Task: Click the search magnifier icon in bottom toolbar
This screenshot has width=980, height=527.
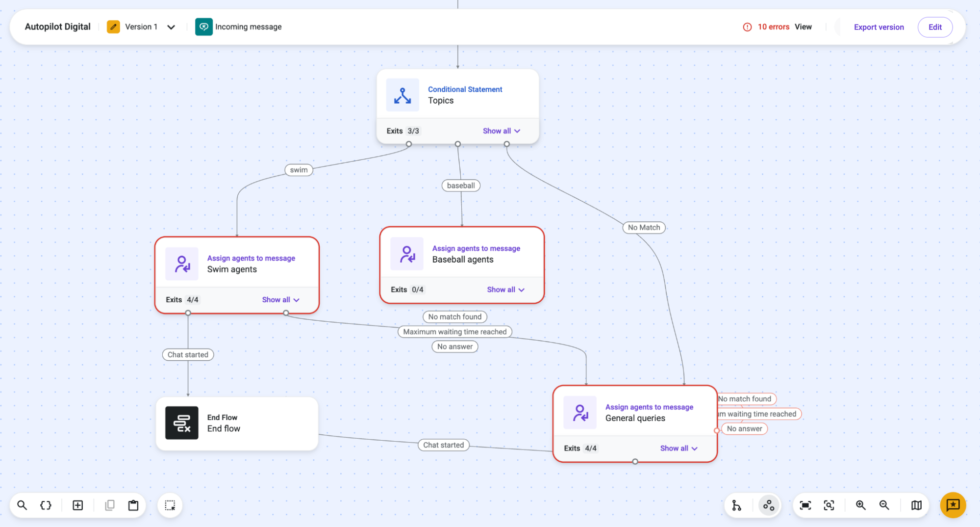Action: 22,505
